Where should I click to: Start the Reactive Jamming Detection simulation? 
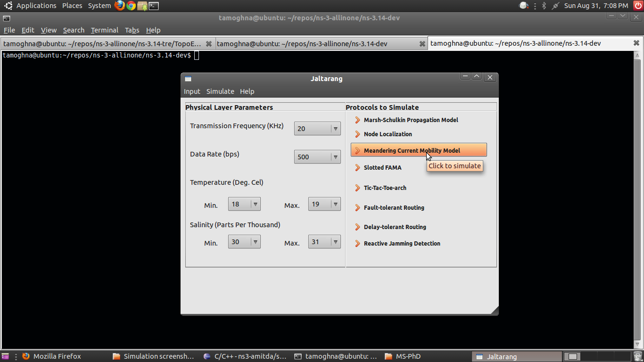pos(402,244)
